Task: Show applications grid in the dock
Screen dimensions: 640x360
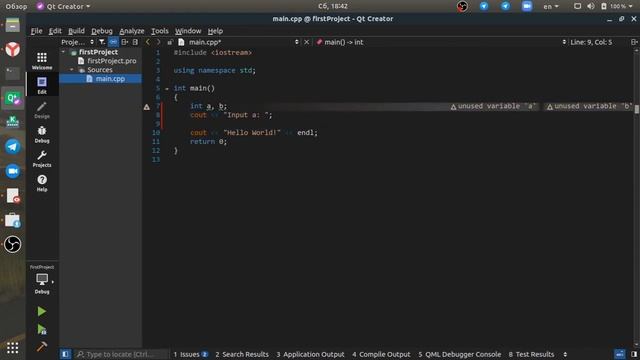Action: [x=13, y=348]
